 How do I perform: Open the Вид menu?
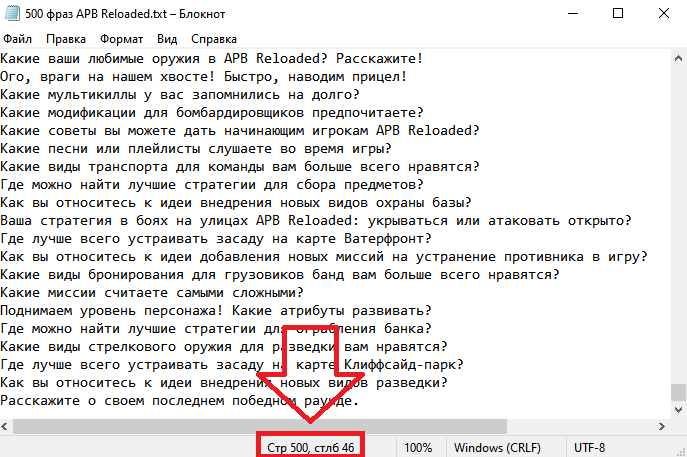167,39
